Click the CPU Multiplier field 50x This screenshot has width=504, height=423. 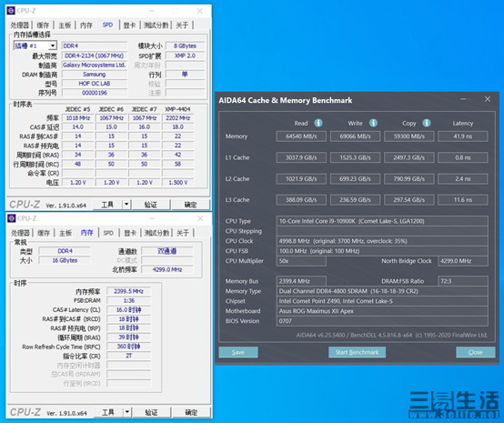301,261
